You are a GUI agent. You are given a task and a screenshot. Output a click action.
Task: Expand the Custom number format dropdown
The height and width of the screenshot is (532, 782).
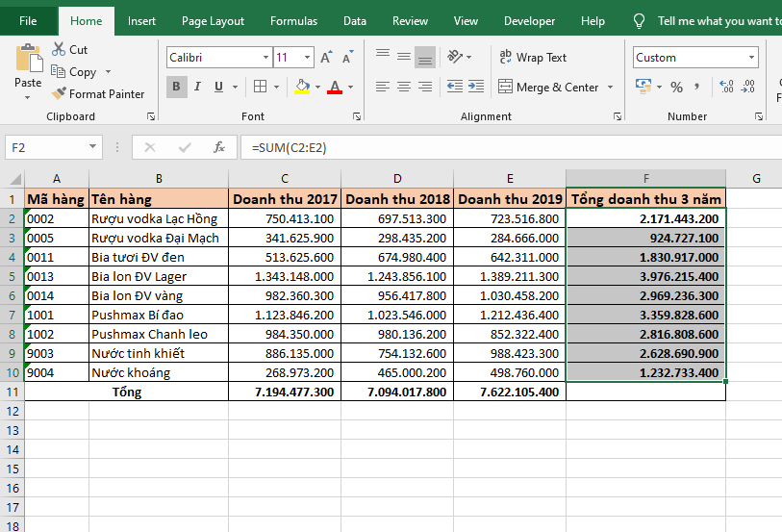coord(751,58)
